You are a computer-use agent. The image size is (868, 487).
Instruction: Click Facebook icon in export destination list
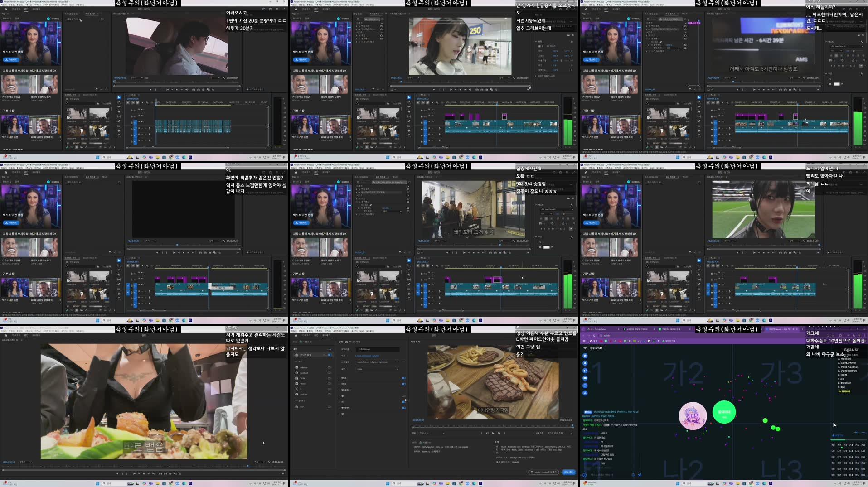coord(296,373)
